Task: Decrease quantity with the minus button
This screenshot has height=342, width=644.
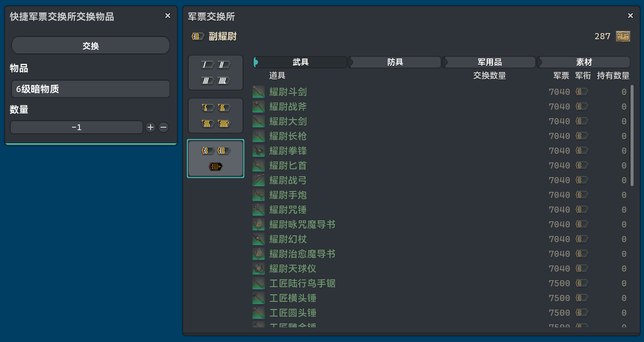Action: (164, 127)
